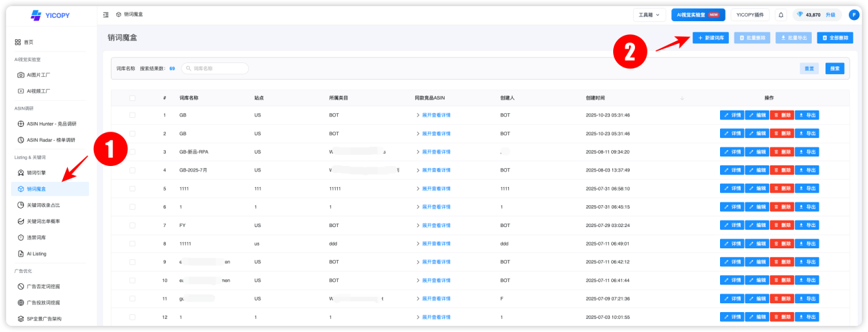Click the 新建词库 button

click(x=710, y=38)
